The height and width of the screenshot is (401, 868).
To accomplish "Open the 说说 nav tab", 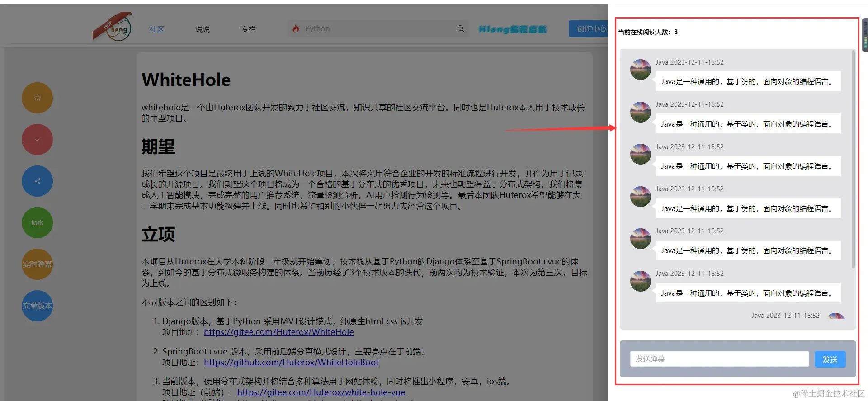I will point(203,29).
